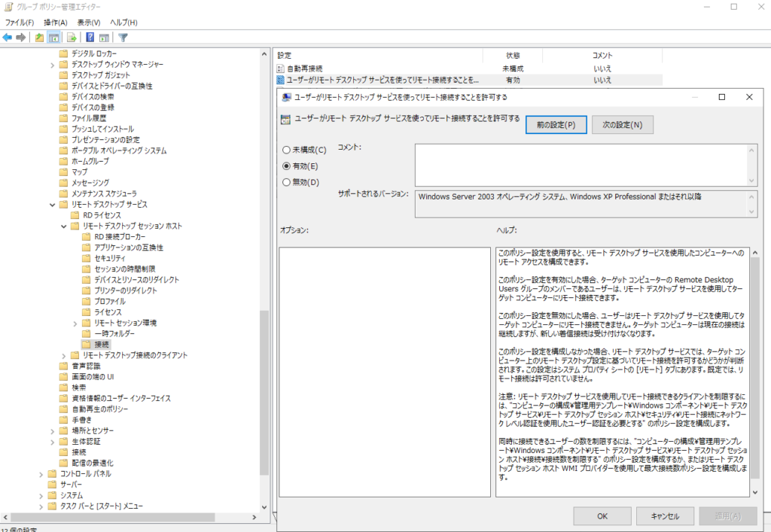Collapse リモート デスクトップ セッション ホスト node

(64, 226)
